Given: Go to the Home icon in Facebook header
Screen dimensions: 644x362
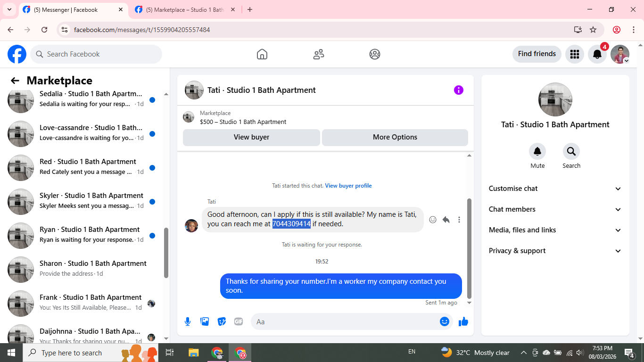Looking at the screenshot, I should 262,54.
